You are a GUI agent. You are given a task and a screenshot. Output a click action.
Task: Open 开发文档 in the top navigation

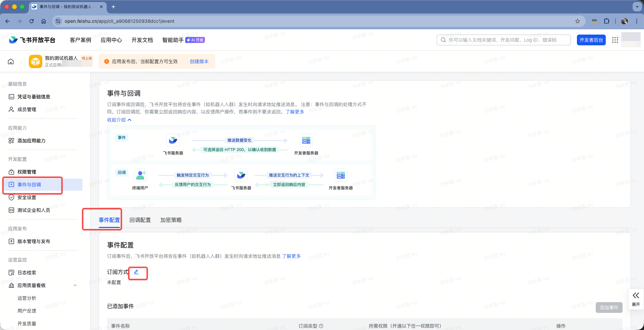point(142,40)
